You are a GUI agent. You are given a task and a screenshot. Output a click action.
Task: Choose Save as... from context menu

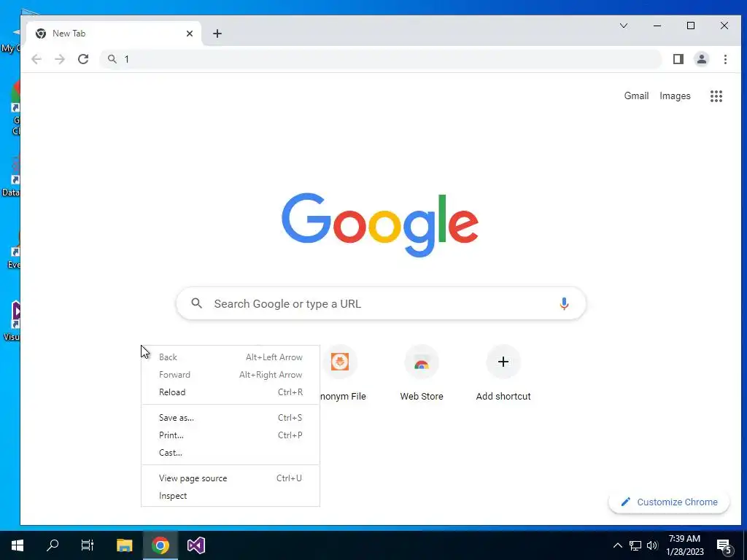click(231, 418)
